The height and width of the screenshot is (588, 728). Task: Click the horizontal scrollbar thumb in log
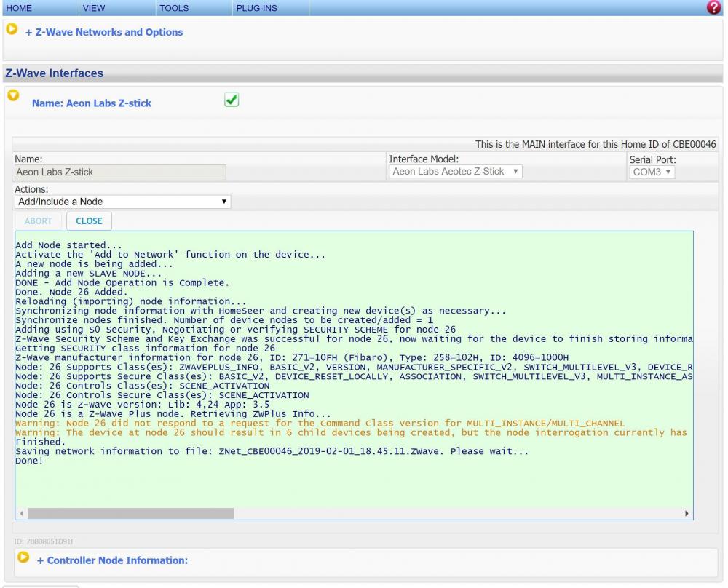[131, 513]
